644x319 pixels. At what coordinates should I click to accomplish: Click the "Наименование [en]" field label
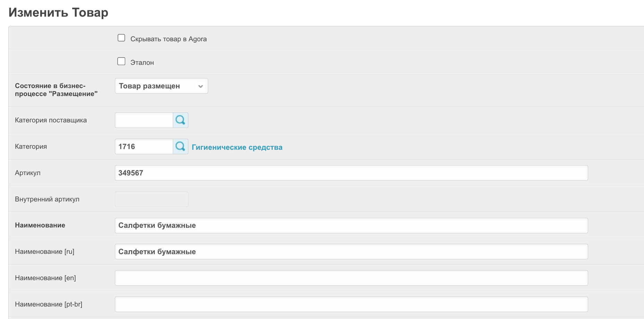(x=45, y=278)
